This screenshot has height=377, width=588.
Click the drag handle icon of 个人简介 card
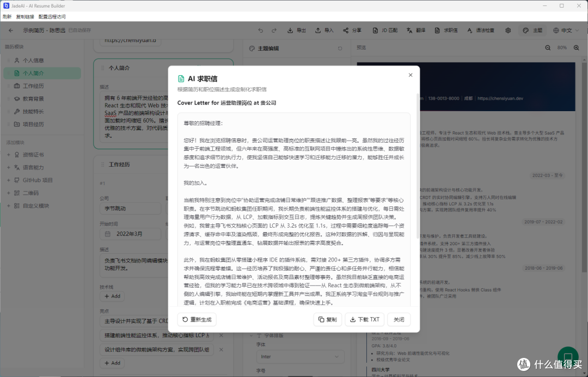[102, 68]
